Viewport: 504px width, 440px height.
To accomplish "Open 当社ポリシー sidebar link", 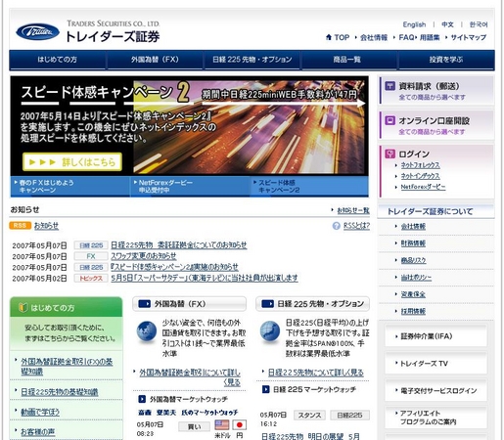I will [416, 278].
